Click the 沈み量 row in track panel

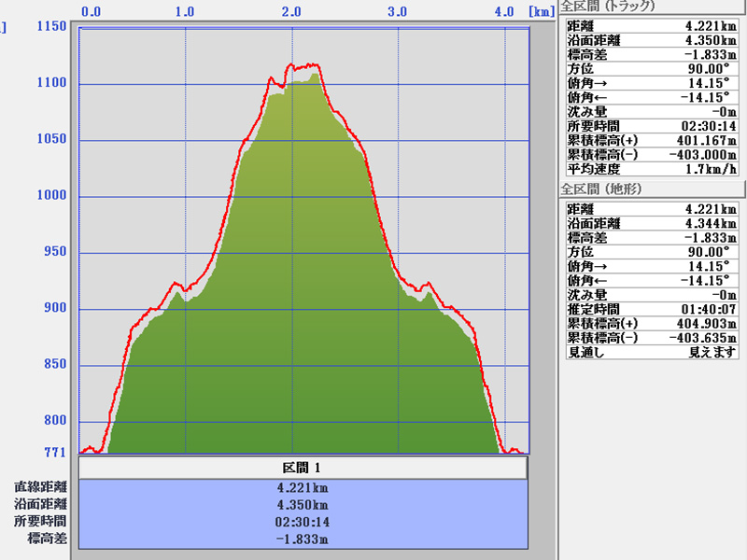click(x=651, y=111)
